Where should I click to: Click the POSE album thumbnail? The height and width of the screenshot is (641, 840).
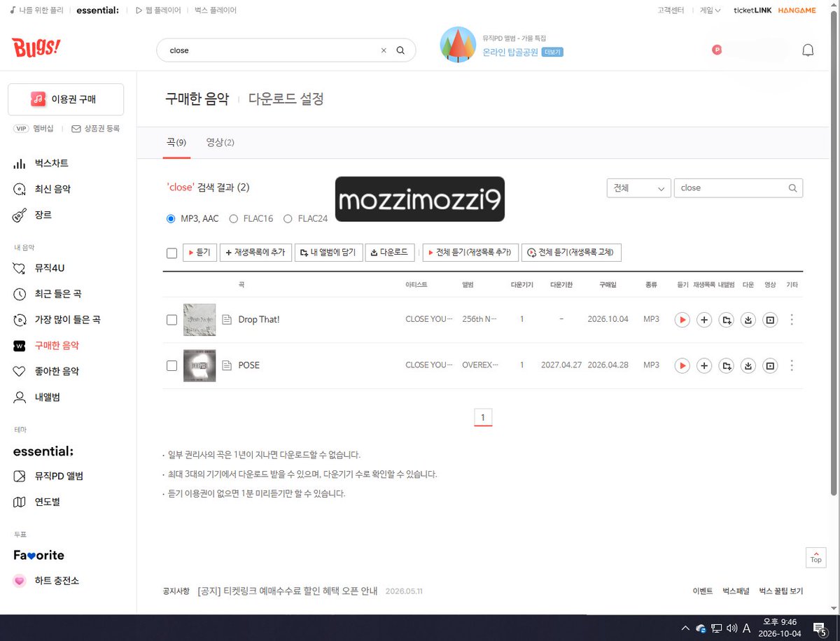(199, 365)
